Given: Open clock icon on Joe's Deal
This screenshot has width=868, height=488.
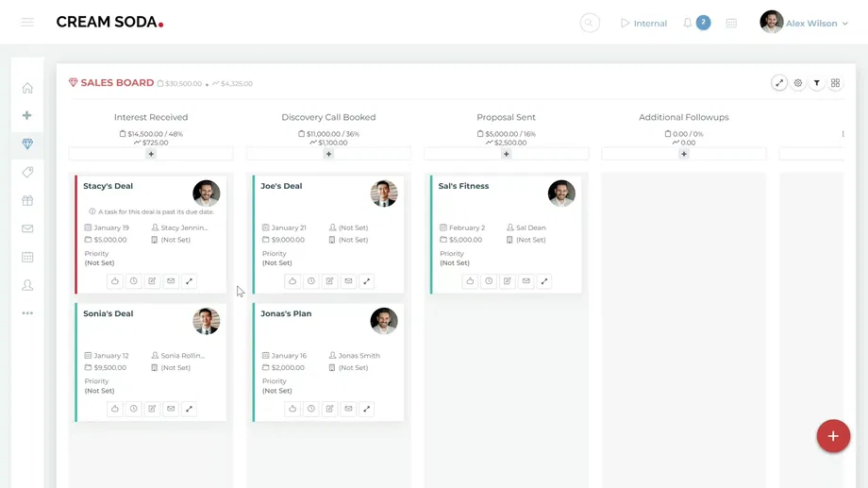Looking at the screenshot, I should pos(311,281).
